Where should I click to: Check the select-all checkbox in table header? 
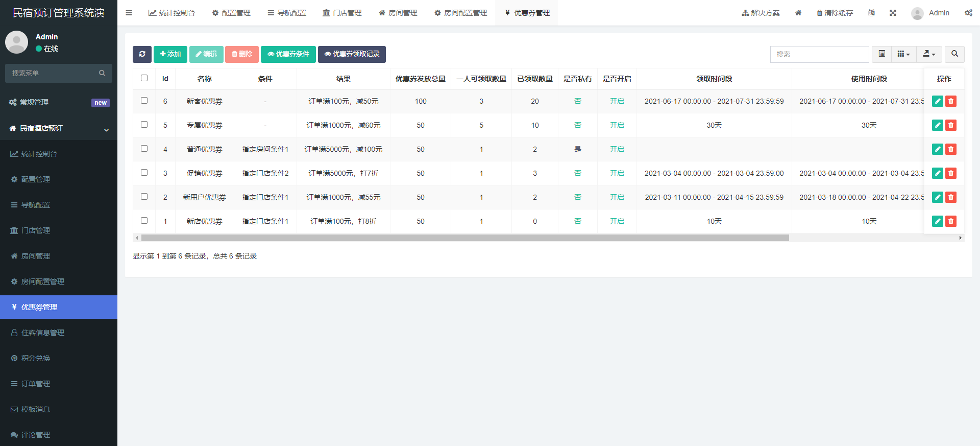144,78
